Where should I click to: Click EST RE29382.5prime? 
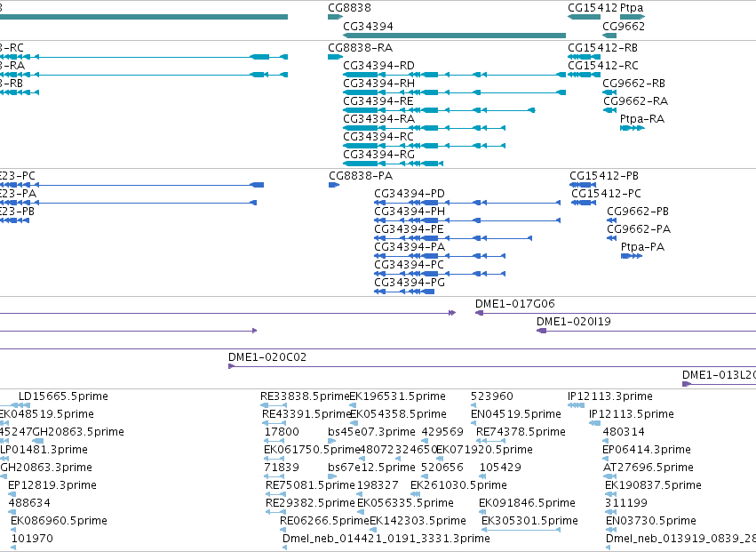click(311, 503)
